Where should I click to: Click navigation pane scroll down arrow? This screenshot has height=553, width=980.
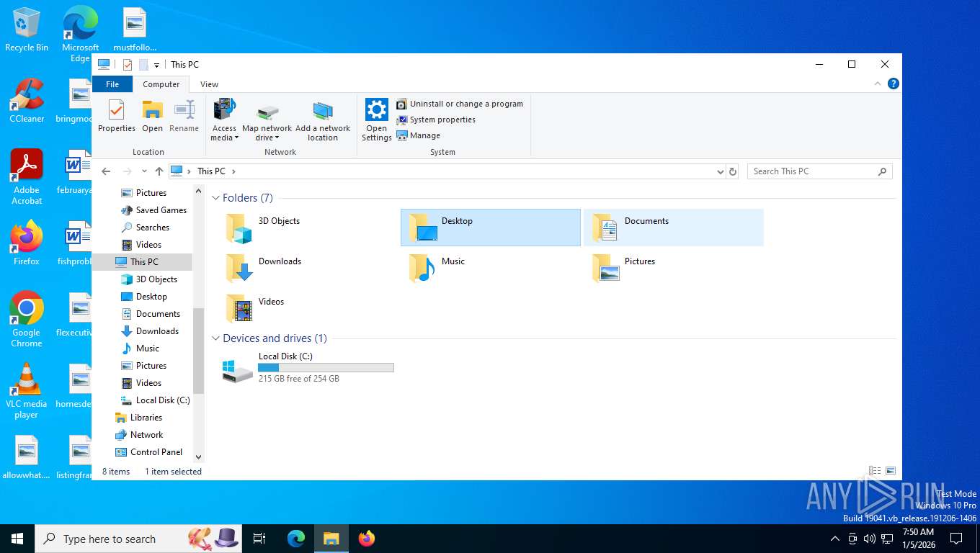pos(199,457)
